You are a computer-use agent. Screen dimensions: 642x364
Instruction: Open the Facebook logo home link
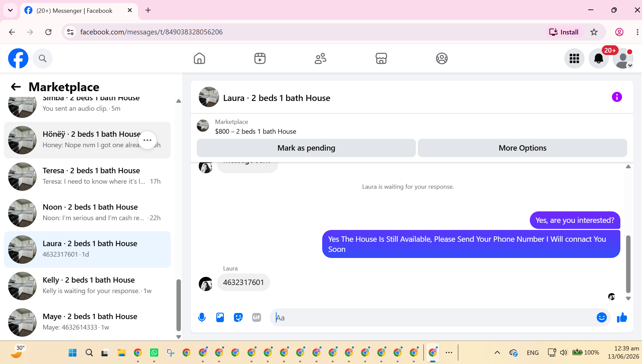[x=18, y=58]
